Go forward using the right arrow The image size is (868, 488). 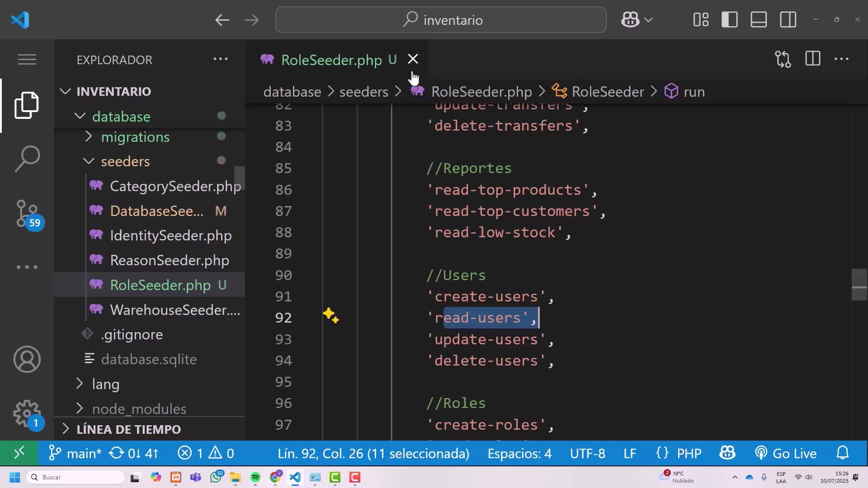pyautogui.click(x=251, y=20)
